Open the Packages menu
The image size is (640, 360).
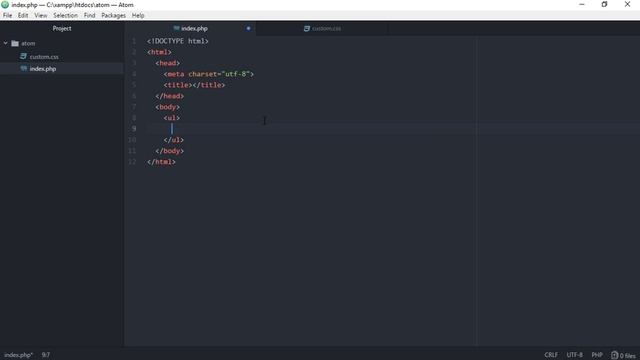tap(113, 16)
